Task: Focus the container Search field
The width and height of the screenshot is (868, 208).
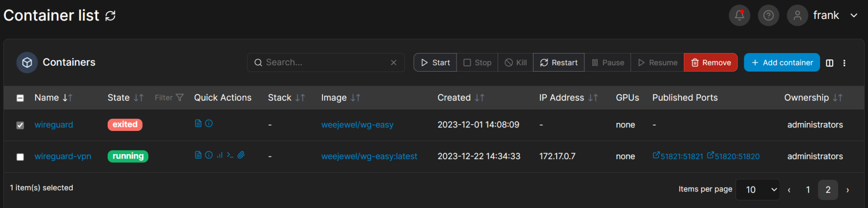Action: [x=325, y=63]
